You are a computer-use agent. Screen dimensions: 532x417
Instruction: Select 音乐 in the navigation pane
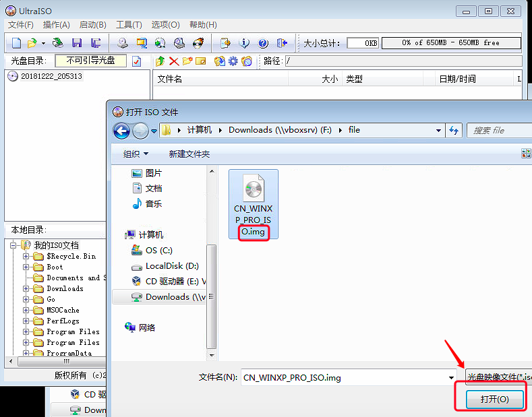pos(146,203)
